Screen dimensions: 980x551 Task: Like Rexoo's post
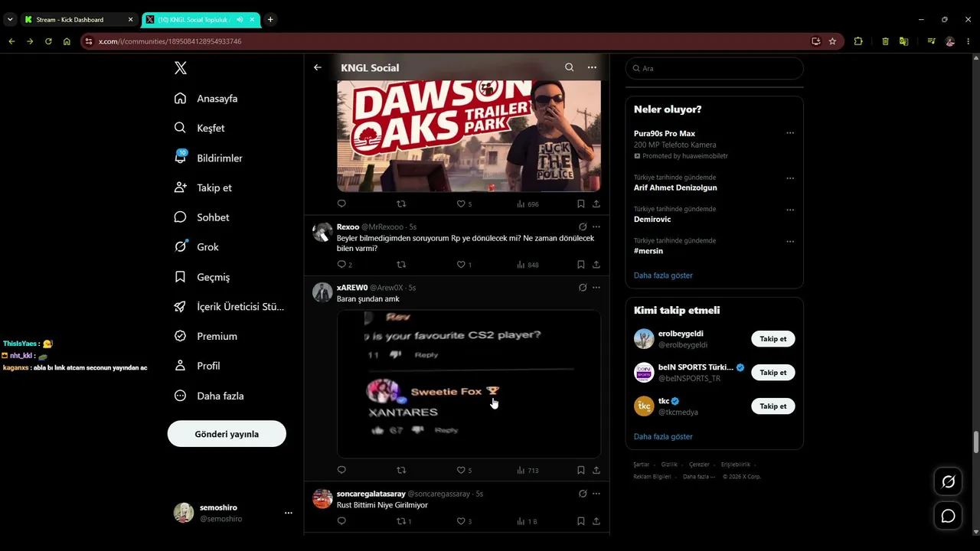pyautogui.click(x=464, y=265)
